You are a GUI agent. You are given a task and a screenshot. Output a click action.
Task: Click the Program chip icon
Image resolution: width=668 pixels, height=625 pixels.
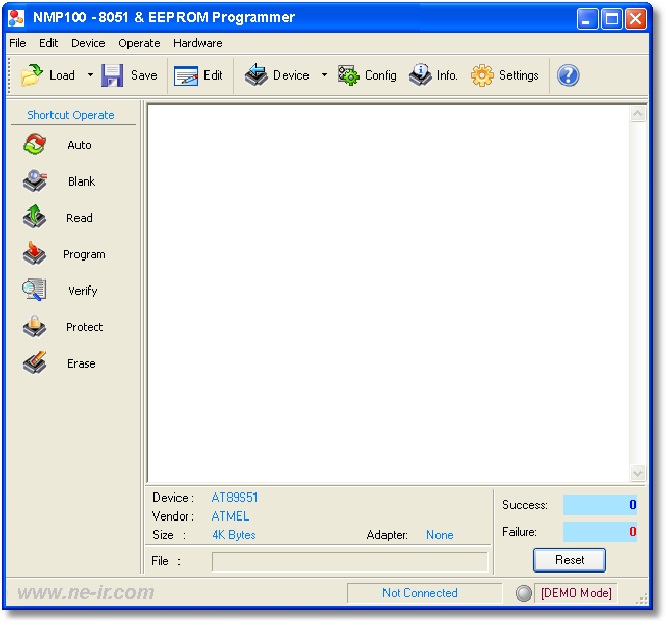tap(34, 253)
